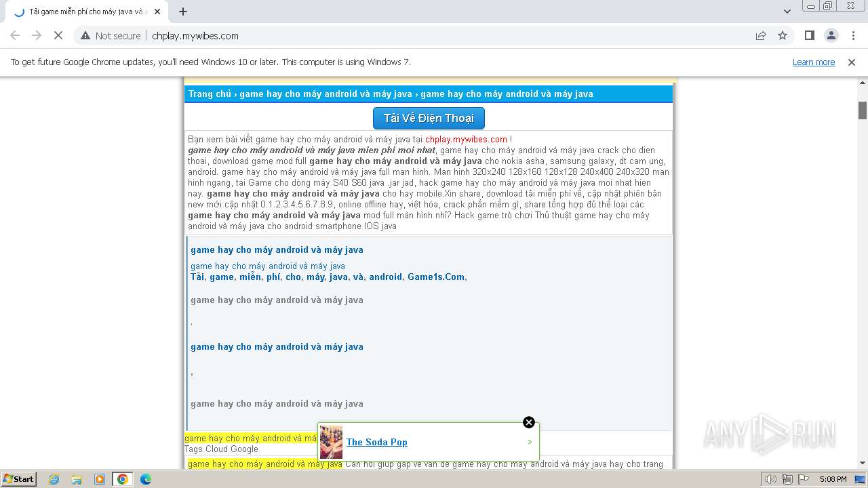The width and height of the screenshot is (868, 488).
Task: View Not secure site information
Action: pos(111,35)
